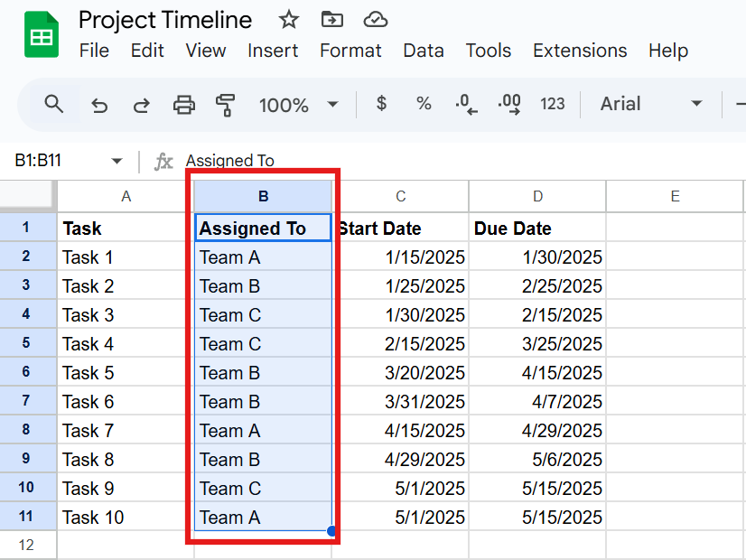Click the Google Sheets home logo

click(42, 36)
